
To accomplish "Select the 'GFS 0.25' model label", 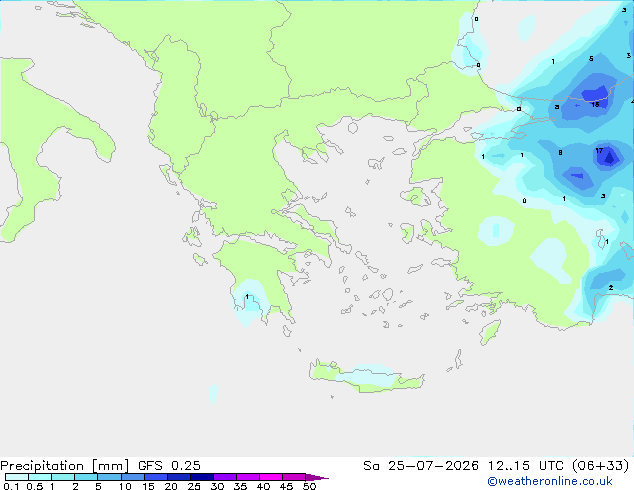I will (x=169, y=466).
